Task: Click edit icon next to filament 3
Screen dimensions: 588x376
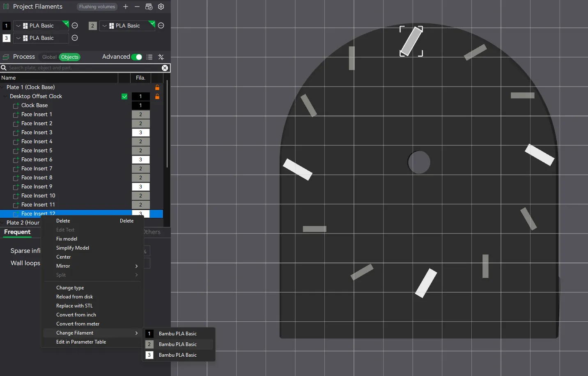Action: point(75,38)
